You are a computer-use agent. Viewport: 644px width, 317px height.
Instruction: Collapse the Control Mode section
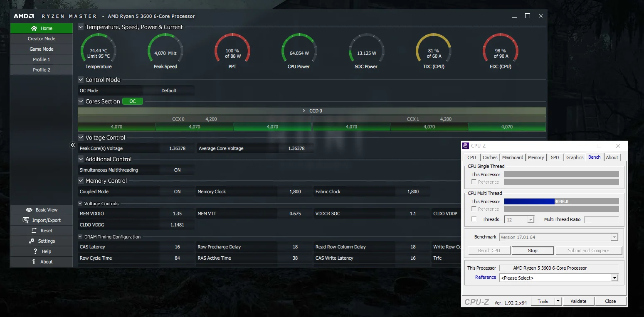point(81,80)
